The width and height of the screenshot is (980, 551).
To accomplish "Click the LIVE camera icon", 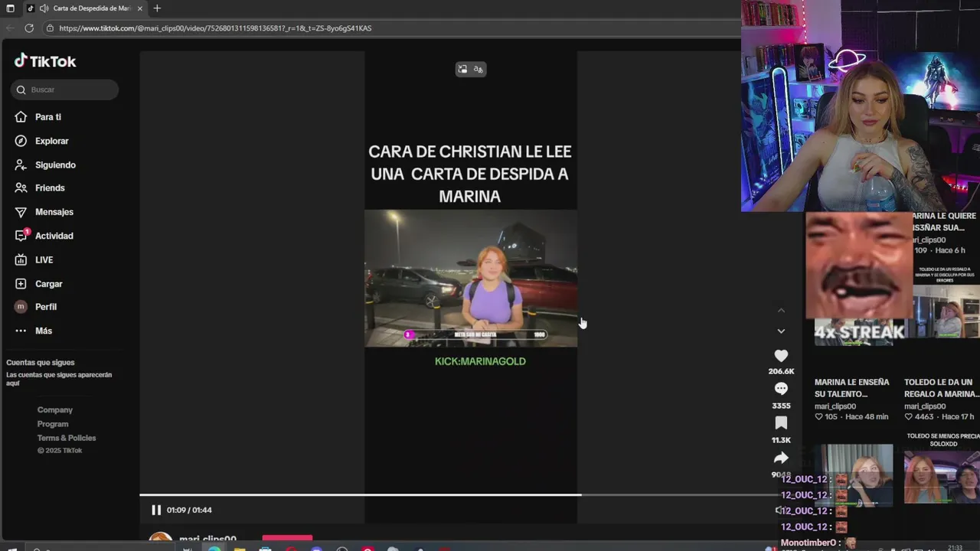I will coord(21,260).
